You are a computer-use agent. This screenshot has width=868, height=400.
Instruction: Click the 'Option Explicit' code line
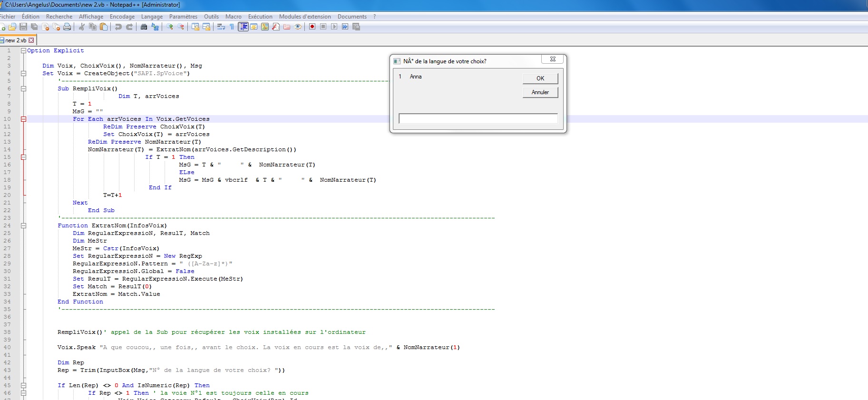coord(55,50)
